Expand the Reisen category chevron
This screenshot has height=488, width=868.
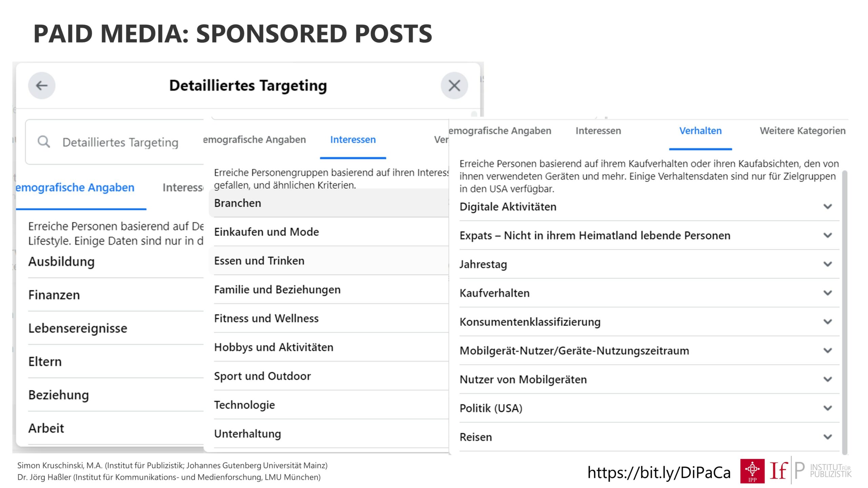[x=828, y=437]
